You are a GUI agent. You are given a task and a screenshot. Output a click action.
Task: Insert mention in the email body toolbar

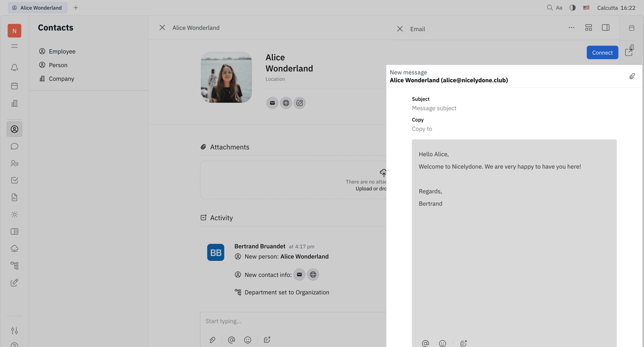coord(425,343)
